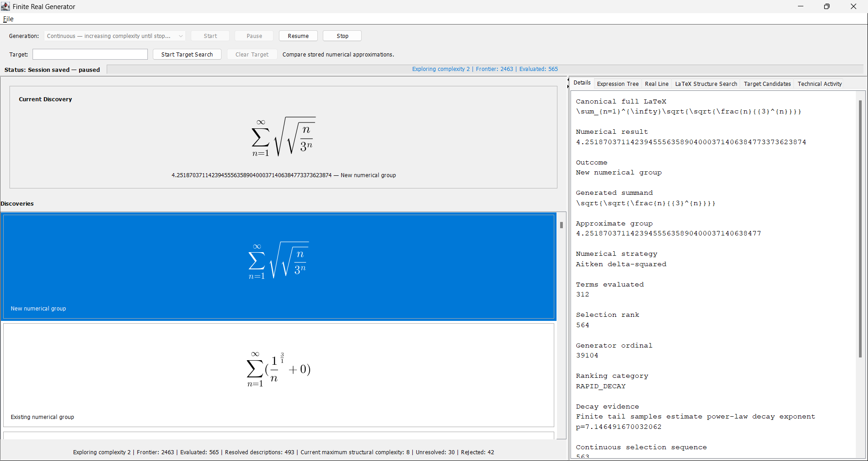Click the Stop button

point(342,36)
